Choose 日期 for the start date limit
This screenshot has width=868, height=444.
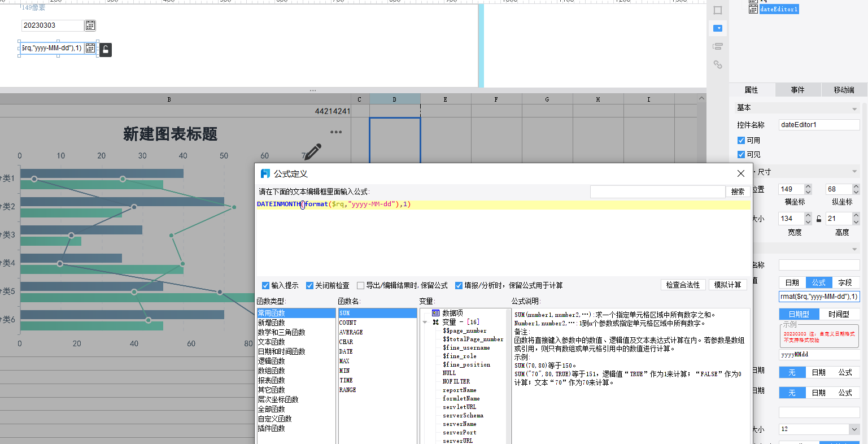[819, 373]
